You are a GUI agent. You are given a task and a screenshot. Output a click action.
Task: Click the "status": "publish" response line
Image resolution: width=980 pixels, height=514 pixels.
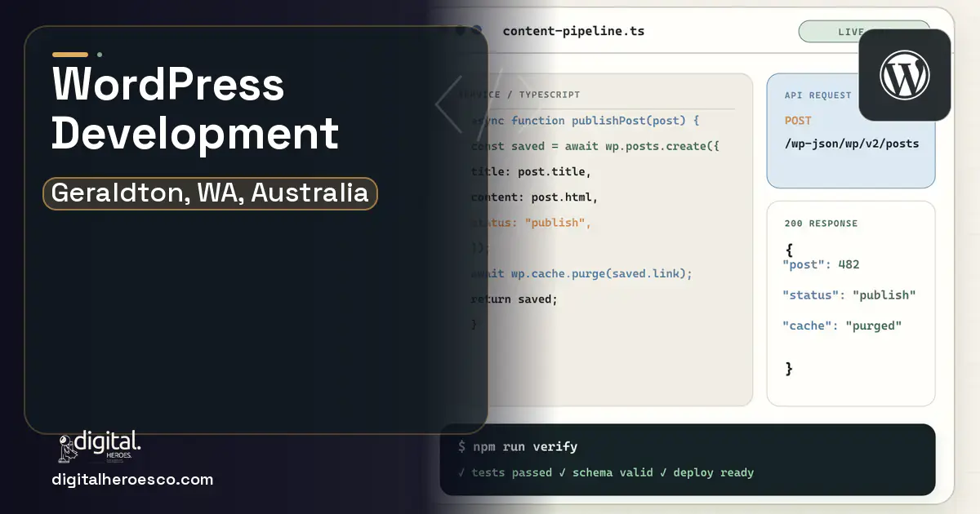coord(849,295)
